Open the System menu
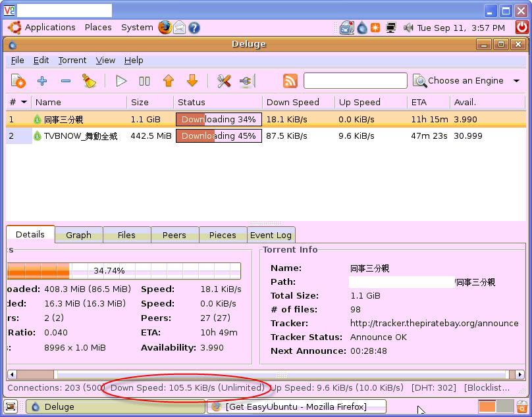This screenshot has width=532, height=417. pyautogui.click(x=137, y=27)
